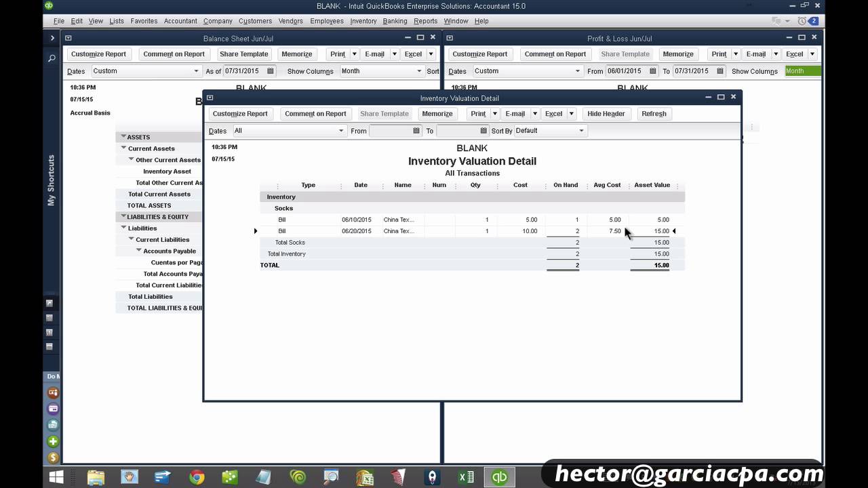
Task: Open Sort By Default dropdown
Action: 550,131
